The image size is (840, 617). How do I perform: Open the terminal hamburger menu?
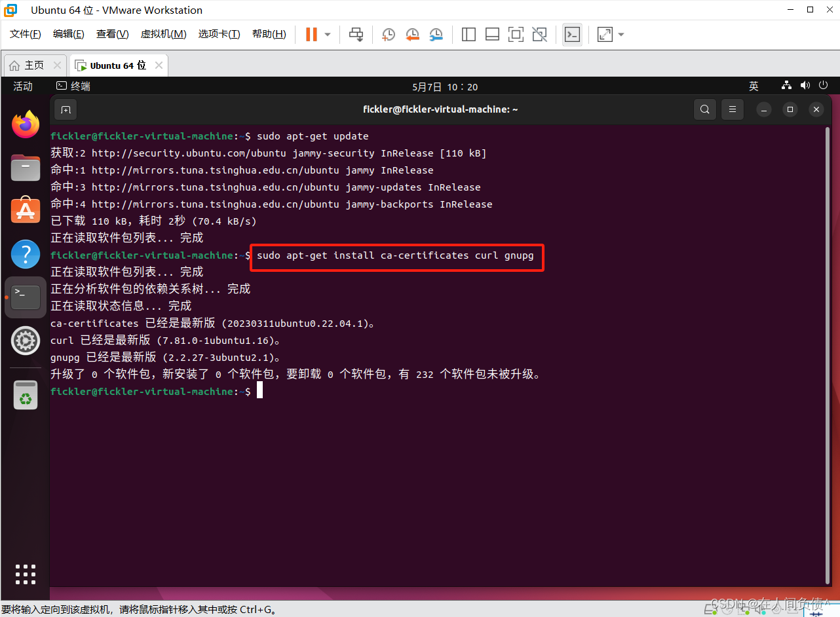click(x=733, y=109)
